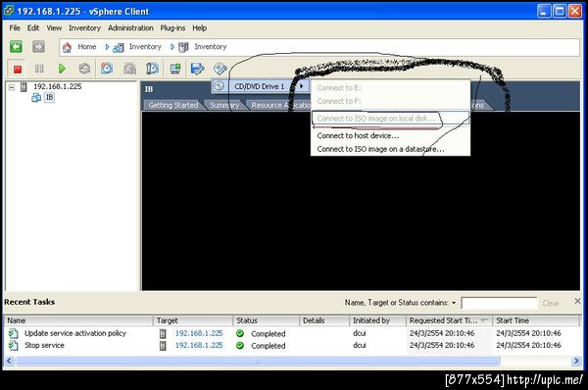Open the Plug-ins menu
588x390 pixels.
click(172, 28)
